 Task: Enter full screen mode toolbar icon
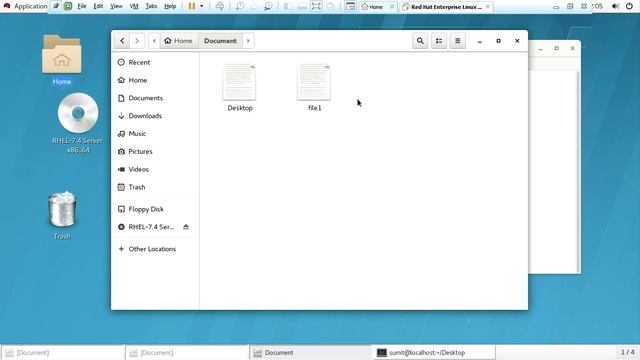point(316,6)
